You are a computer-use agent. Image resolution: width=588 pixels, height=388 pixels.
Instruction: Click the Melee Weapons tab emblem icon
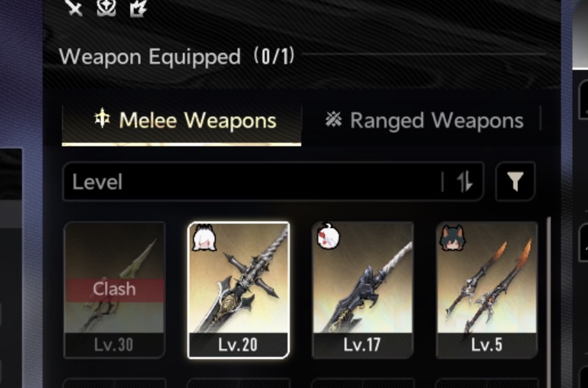point(102,118)
